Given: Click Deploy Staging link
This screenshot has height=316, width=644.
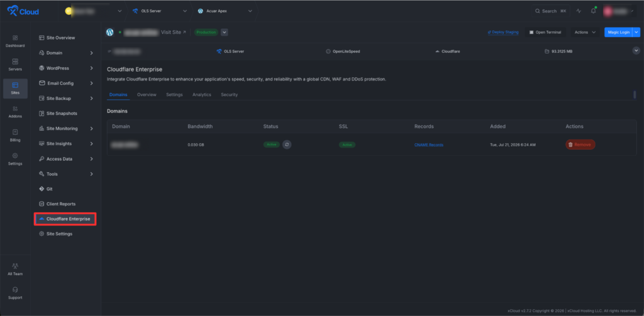Looking at the screenshot, I should [503, 32].
